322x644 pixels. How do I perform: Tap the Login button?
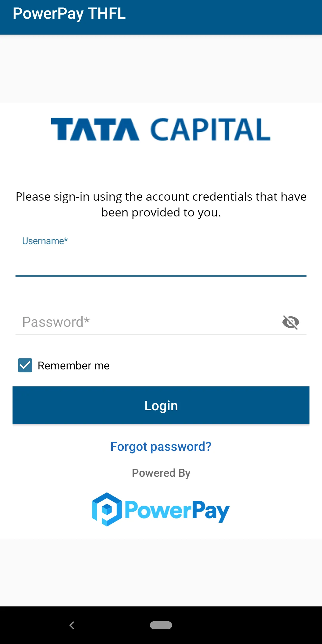coord(161,405)
